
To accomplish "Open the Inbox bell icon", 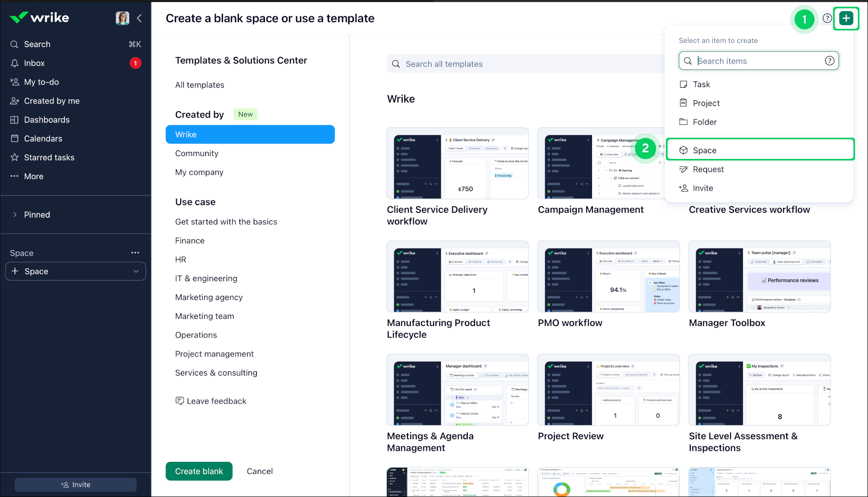I will [x=15, y=63].
